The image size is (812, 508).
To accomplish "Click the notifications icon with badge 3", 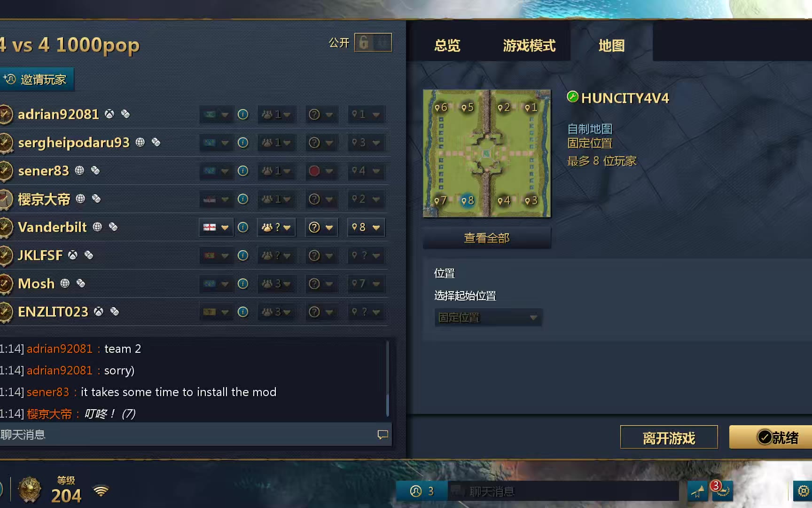I will [722, 490].
